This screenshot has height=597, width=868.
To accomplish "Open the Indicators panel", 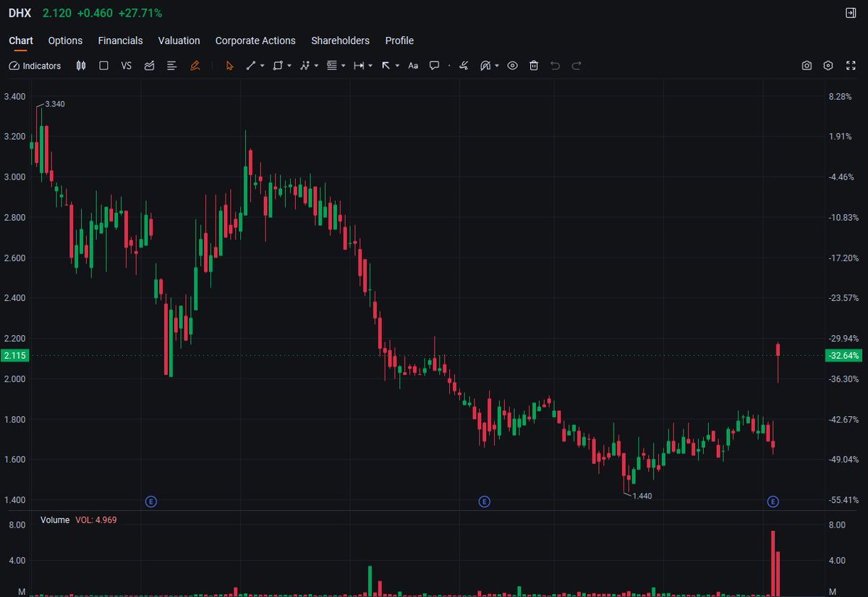I will coord(34,66).
